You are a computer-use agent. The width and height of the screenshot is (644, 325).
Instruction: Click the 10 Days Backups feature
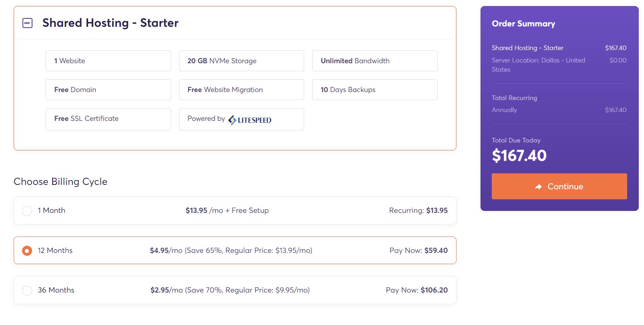[375, 90]
